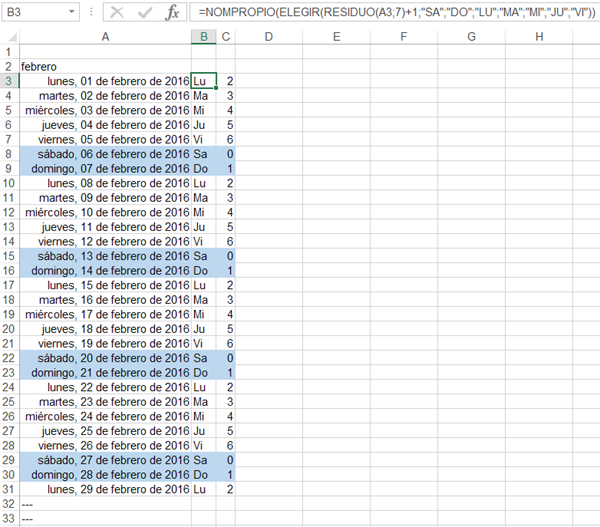This screenshot has width=600, height=527.
Task: Select column F header
Action: click(404, 37)
